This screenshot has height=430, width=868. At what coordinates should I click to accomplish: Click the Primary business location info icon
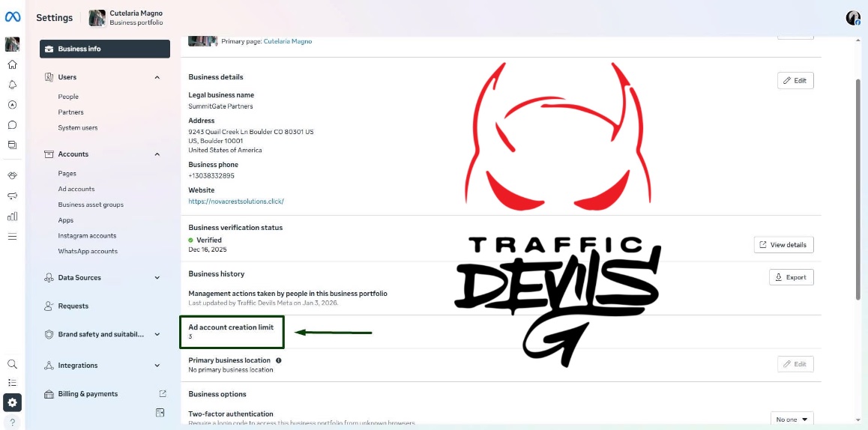(x=278, y=360)
